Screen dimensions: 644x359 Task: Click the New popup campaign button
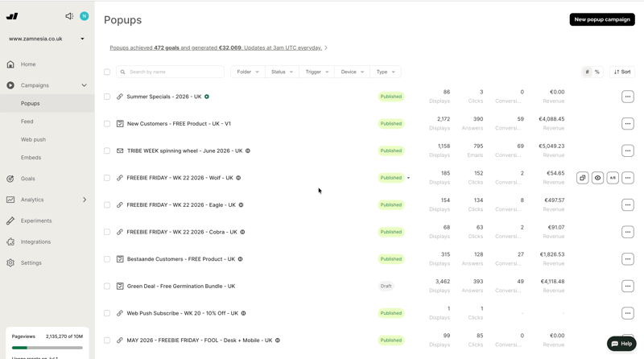602,19
